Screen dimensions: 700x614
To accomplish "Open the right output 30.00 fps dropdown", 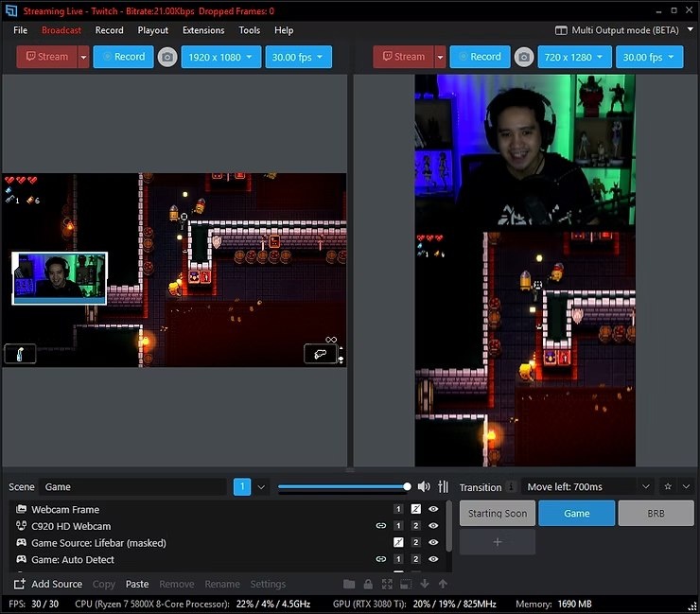I will (649, 57).
